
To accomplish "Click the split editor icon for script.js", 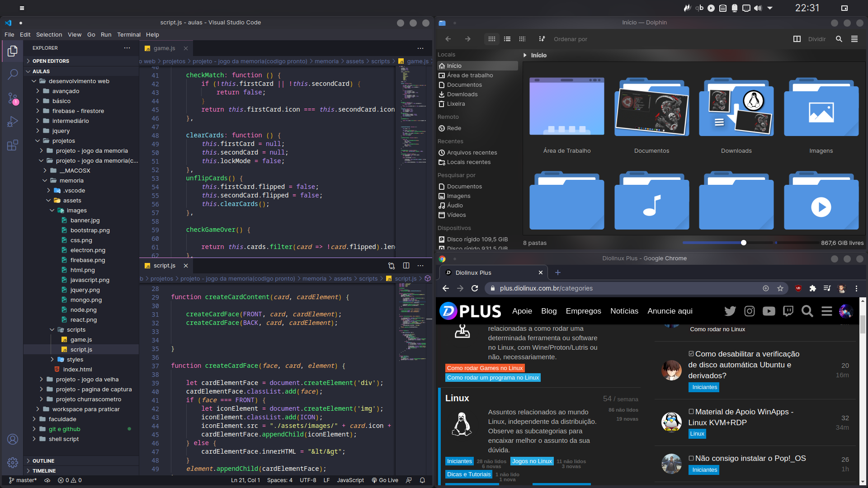I will 406,266.
